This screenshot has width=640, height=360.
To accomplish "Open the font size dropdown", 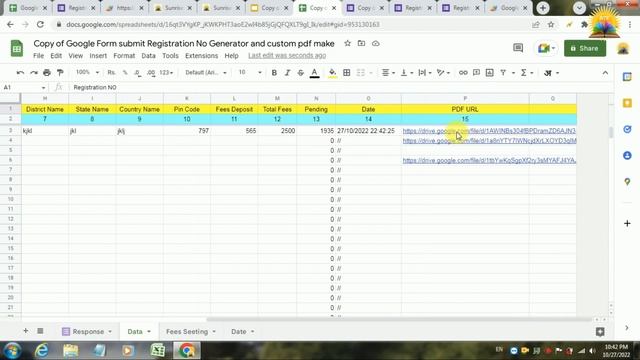I will [x=250, y=73].
